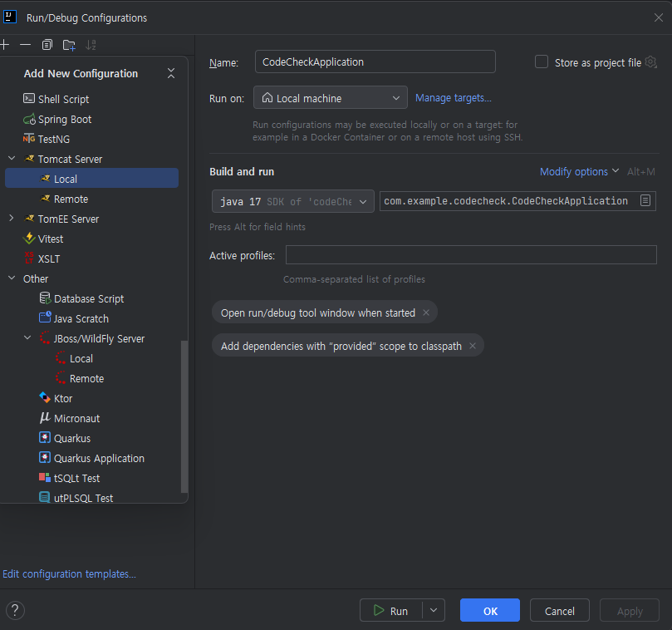
Task: Select Shell Script configuration type
Action: 91,99
